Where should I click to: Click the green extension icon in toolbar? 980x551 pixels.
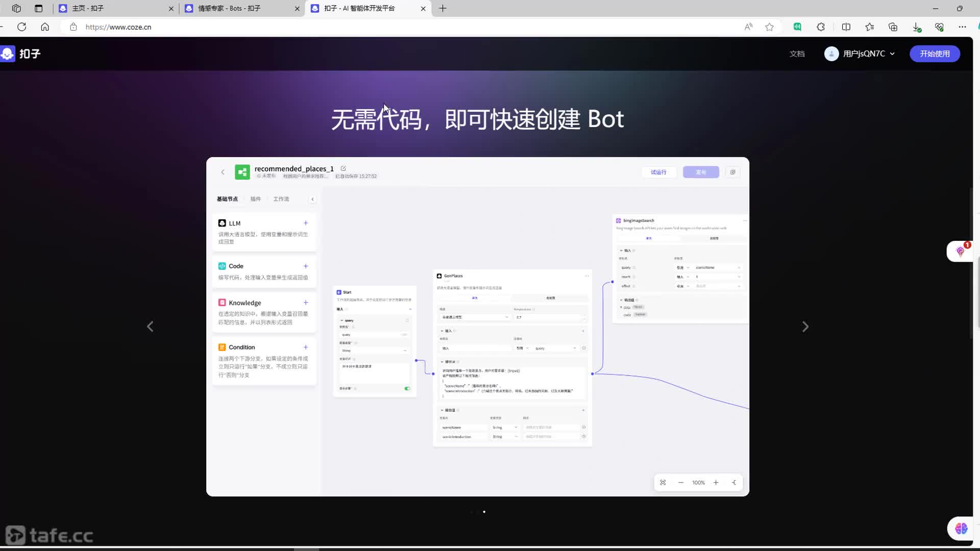(797, 27)
